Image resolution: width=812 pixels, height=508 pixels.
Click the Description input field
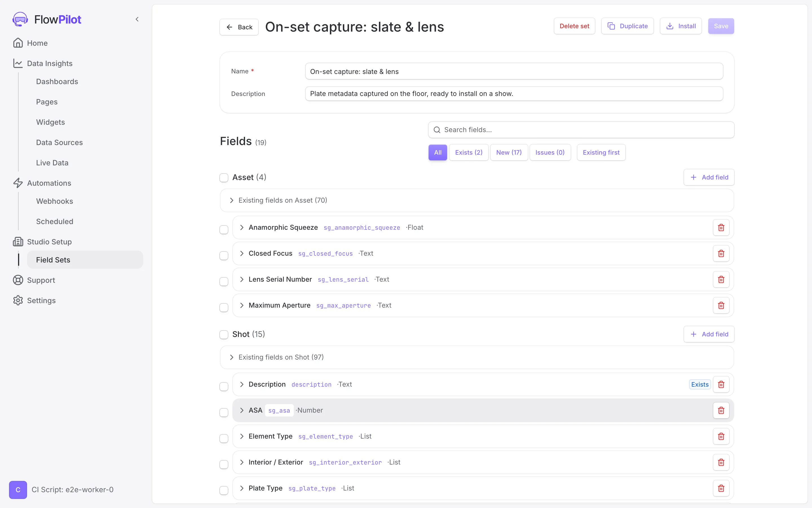(x=514, y=94)
